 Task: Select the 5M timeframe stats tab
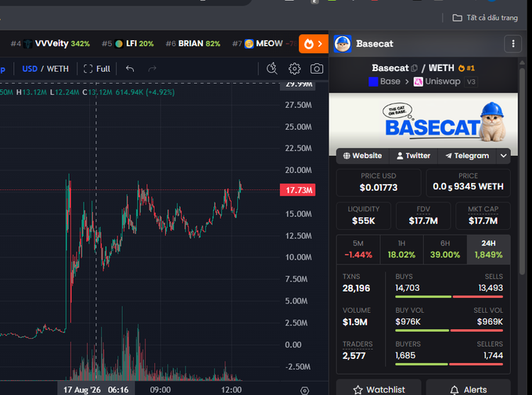tap(358, 250)
